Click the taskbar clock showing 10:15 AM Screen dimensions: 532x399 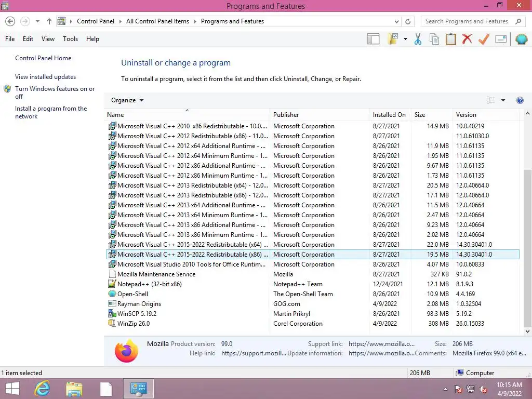coord(509,389)
